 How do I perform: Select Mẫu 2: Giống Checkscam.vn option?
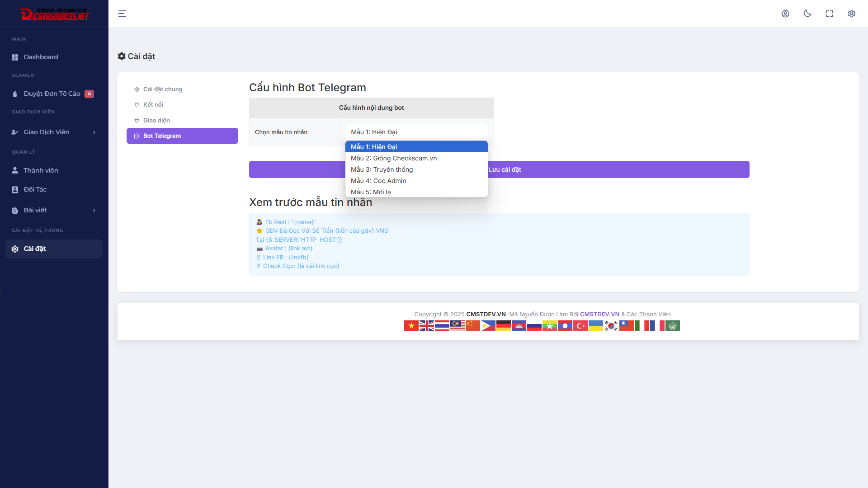click(x=393, y=158)
